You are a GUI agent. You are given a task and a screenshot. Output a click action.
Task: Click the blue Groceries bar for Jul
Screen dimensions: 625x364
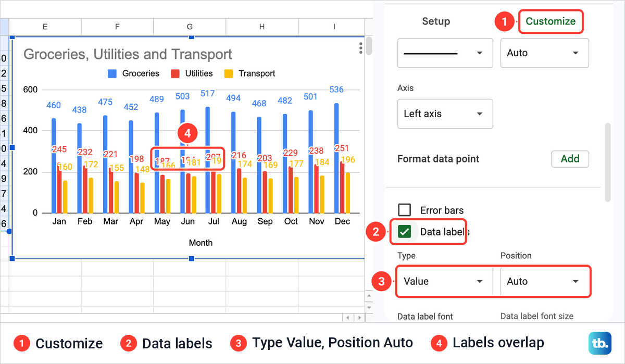(x=208, y=160)
